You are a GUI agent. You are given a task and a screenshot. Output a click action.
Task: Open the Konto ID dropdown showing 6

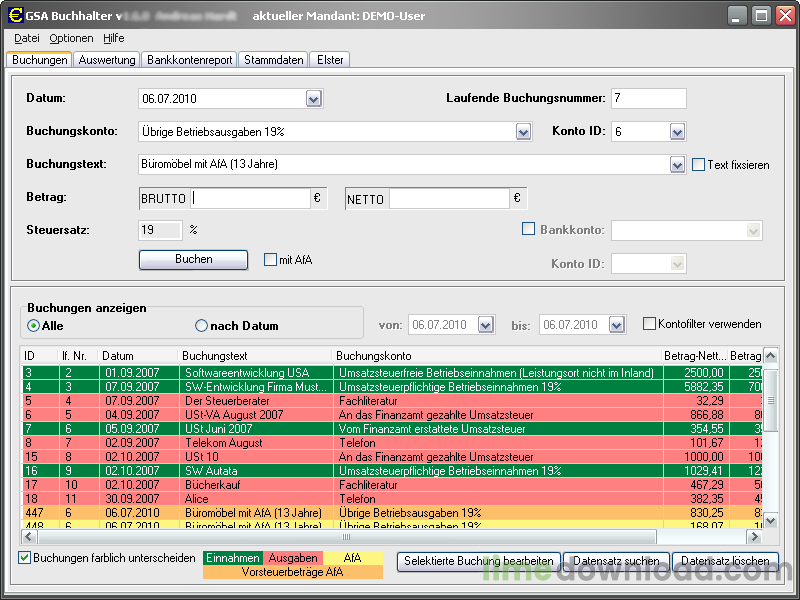pos(677,131)
